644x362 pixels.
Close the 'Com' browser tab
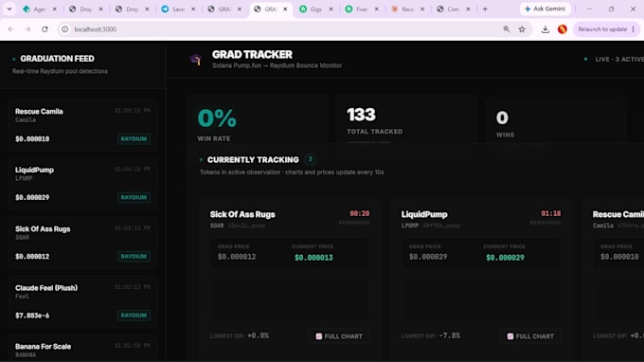468,9
